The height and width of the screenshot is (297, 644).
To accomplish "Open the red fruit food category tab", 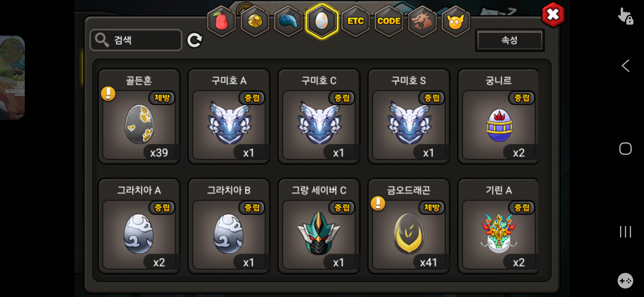I will (x=221, y=21).
